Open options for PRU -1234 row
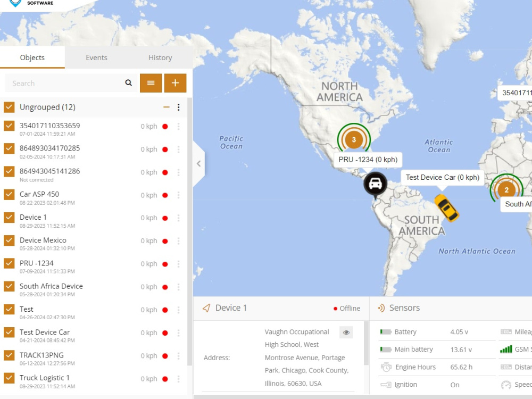 178,264
